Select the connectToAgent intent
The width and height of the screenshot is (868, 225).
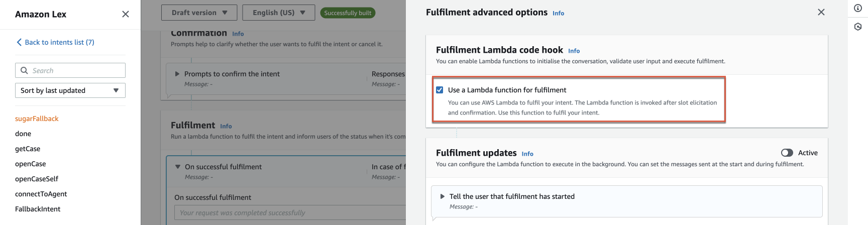coord(41,194)
